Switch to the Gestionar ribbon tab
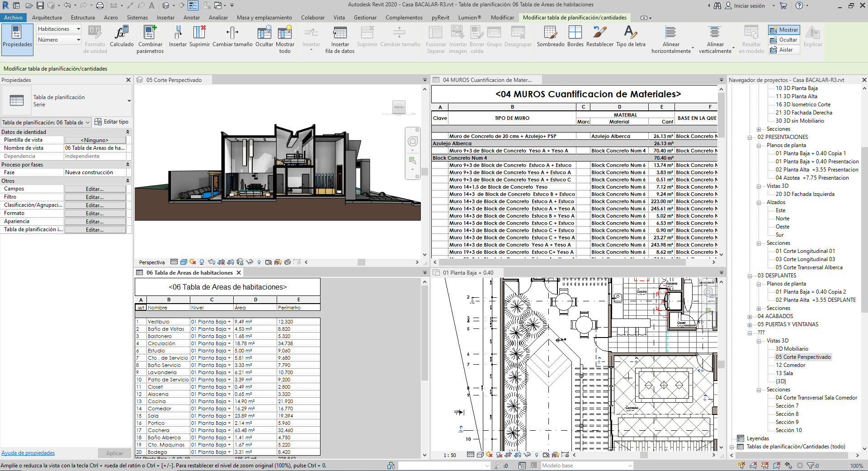 365,18
